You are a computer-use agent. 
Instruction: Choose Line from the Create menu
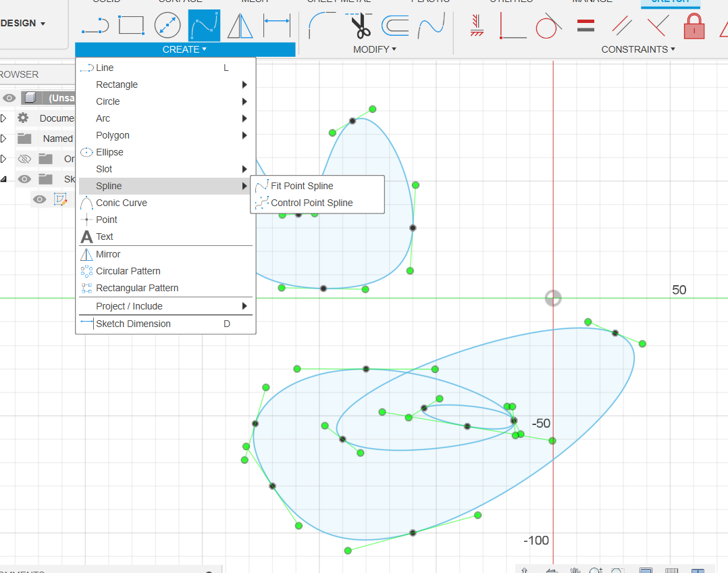pyautogui.click(x=165, y=68)
